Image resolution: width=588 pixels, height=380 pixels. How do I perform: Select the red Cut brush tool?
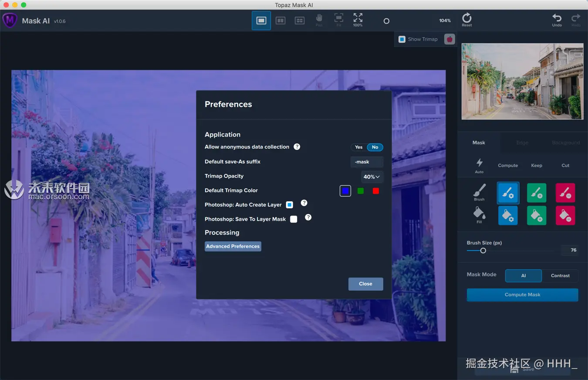click(x=565, y=193)
